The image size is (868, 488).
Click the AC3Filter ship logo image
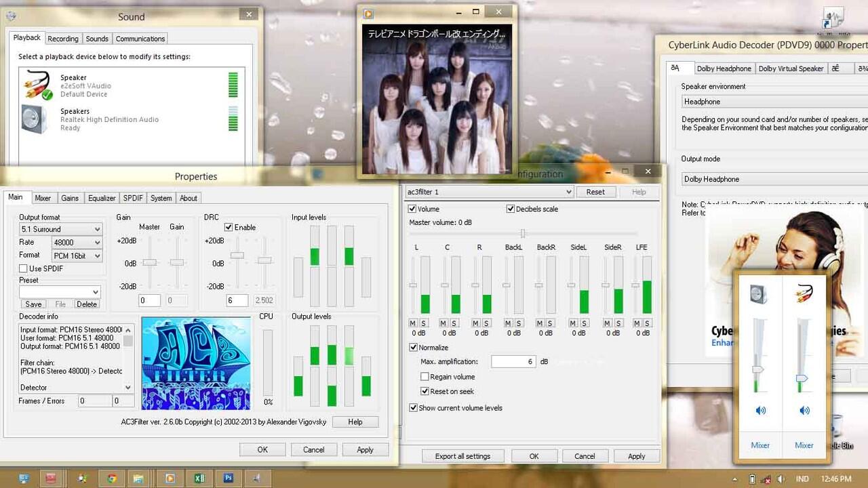pyautogui.click(x=196, y=363)
